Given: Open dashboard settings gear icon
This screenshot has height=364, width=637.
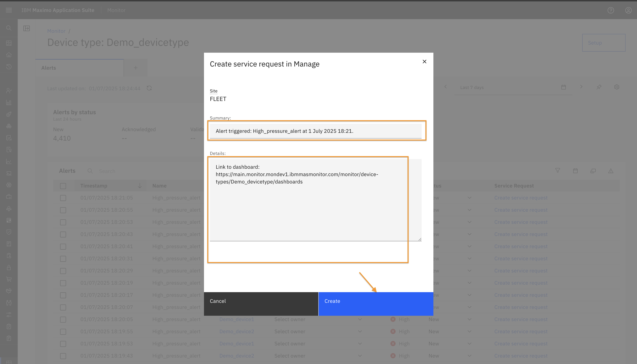Looking at the screenshot, I should point(617,87).
